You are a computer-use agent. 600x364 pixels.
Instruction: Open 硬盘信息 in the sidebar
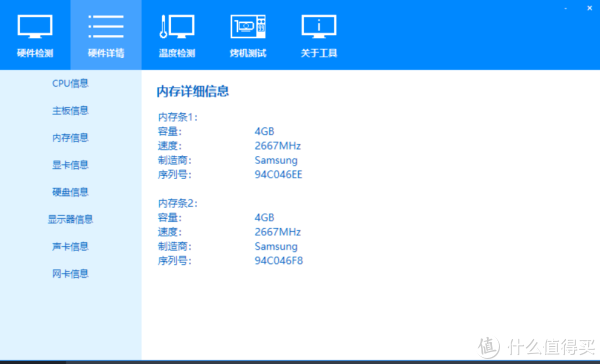pos(70,192)
